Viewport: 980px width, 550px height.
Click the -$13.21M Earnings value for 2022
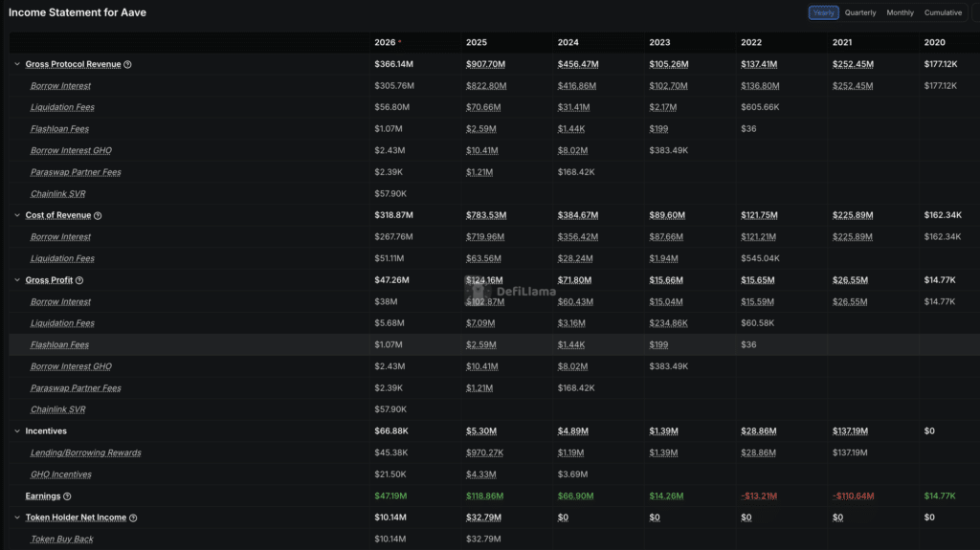[759, 496]
